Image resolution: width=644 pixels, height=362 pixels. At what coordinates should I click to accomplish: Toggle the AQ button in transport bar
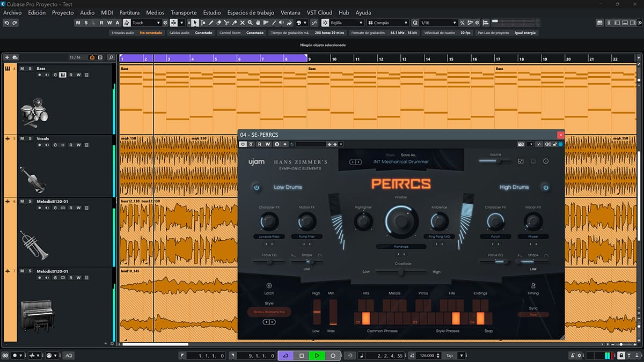coord(69,356)
